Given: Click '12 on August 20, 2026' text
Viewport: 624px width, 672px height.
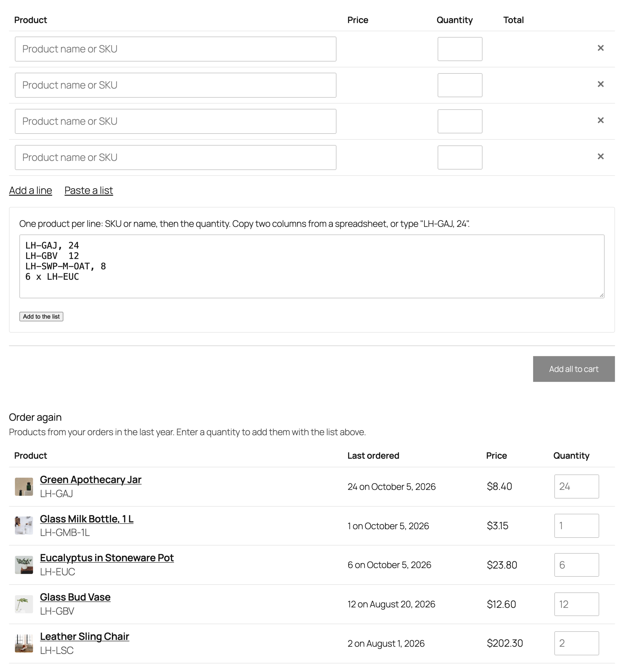Looking at the screenshot, I should click(391, 604).
